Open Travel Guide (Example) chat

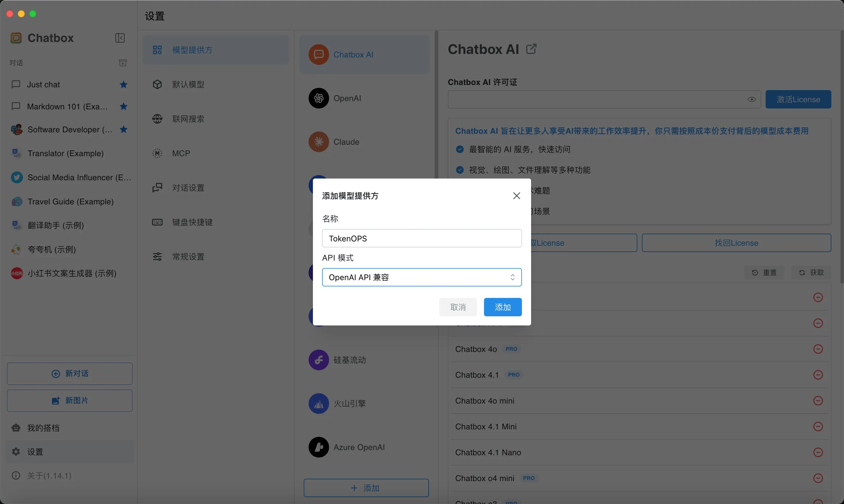pyautogui.click(x=69, y=201)
